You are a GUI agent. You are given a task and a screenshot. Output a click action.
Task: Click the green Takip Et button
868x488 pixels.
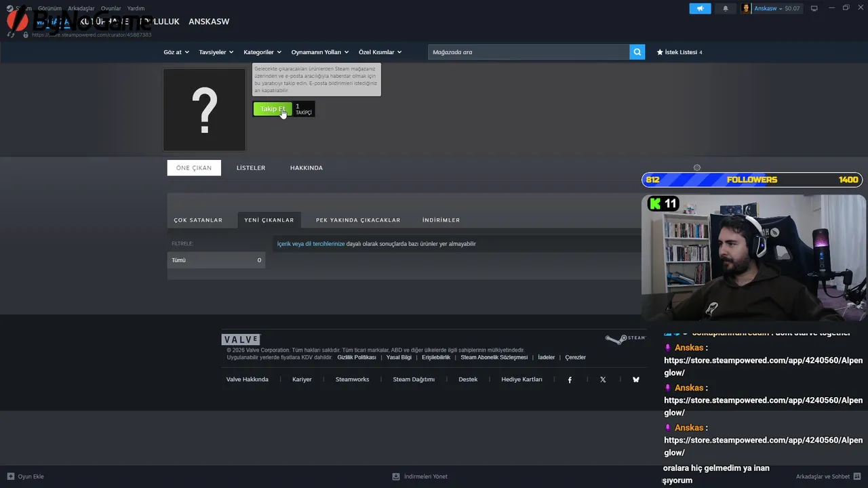273,109
